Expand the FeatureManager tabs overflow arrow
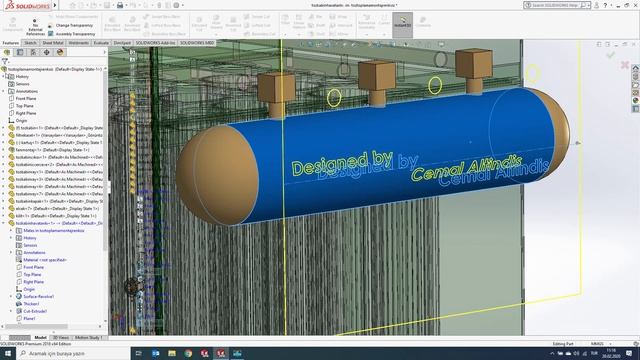 pyautogui.click(x=104, y=52)
